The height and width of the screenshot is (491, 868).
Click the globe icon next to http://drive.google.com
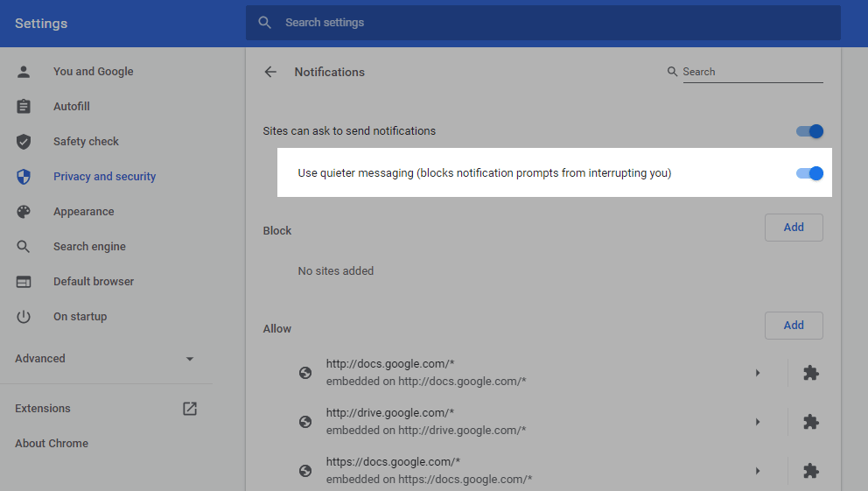coord(305,422)
